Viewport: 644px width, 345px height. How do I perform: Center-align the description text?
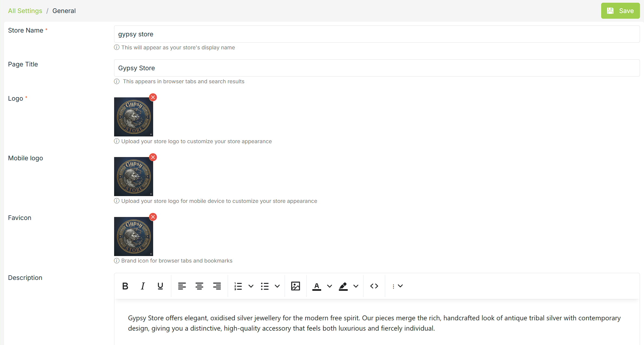coord(199,286)
